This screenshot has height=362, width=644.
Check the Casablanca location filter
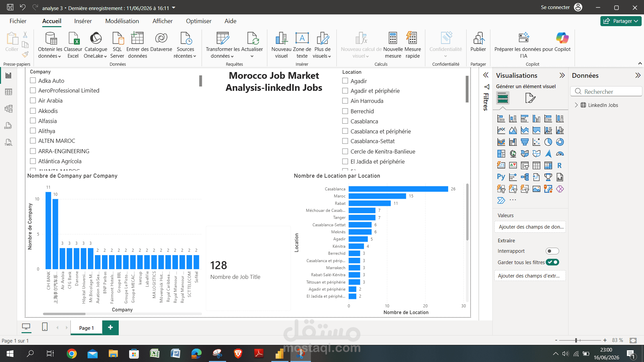coord(345,121)
